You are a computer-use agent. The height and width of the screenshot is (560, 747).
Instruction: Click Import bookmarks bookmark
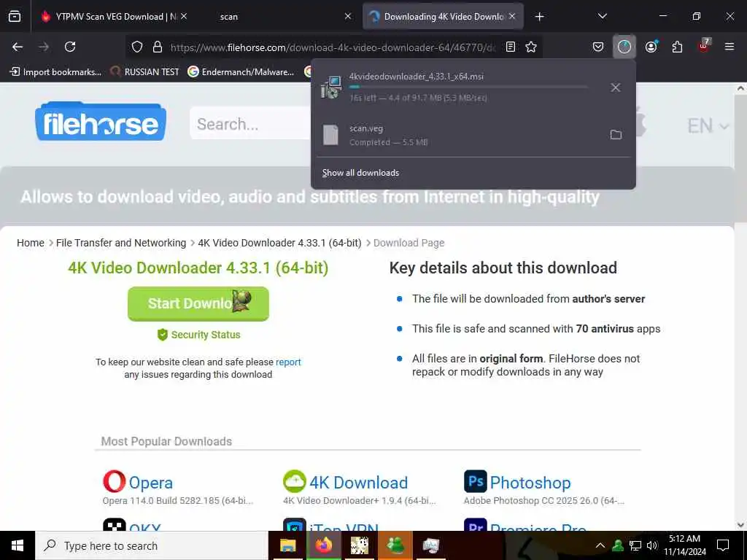[55, 72]
